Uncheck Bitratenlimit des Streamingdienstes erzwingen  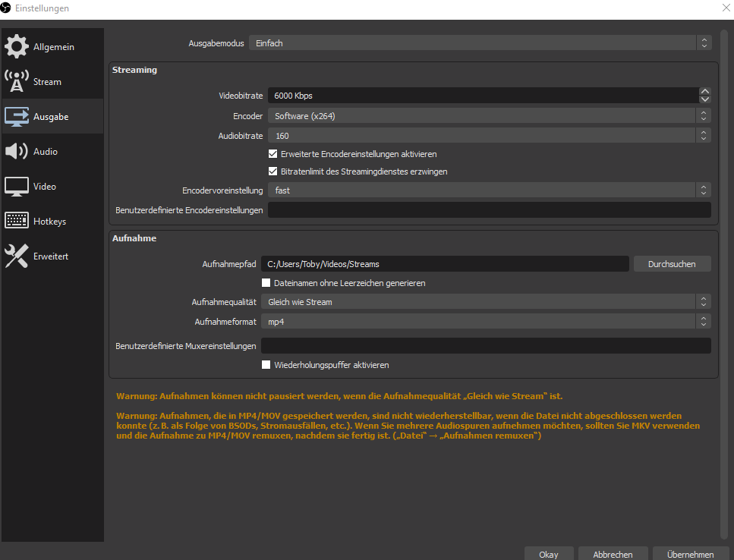click(x=273, y=171)
